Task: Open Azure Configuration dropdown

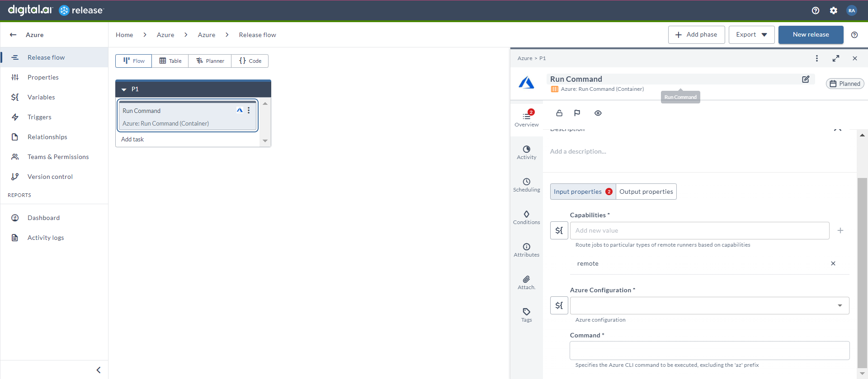Action: point(709,305)
